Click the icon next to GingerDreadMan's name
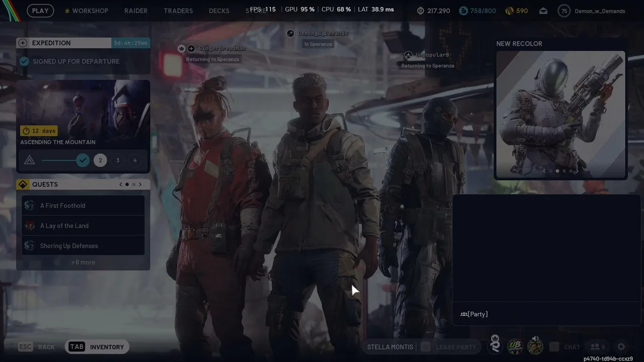Screen dimensions: 644x362 click(x=191, y=48)
